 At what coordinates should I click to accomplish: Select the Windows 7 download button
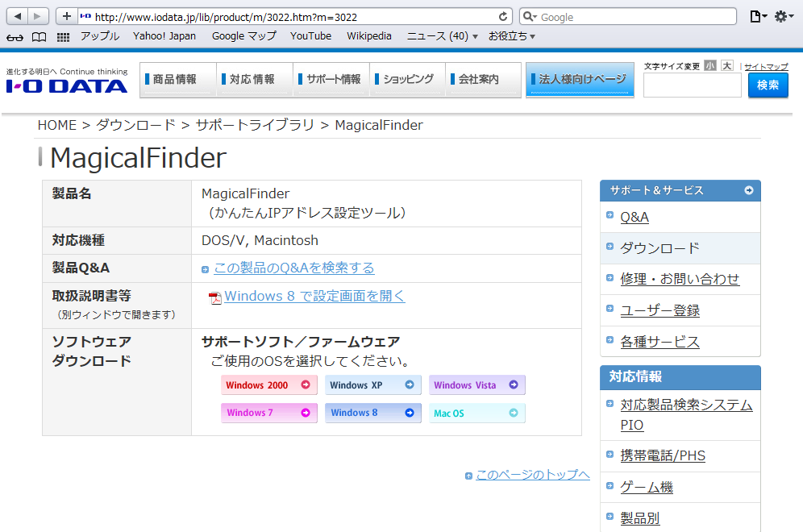click(x=268, y=413)
